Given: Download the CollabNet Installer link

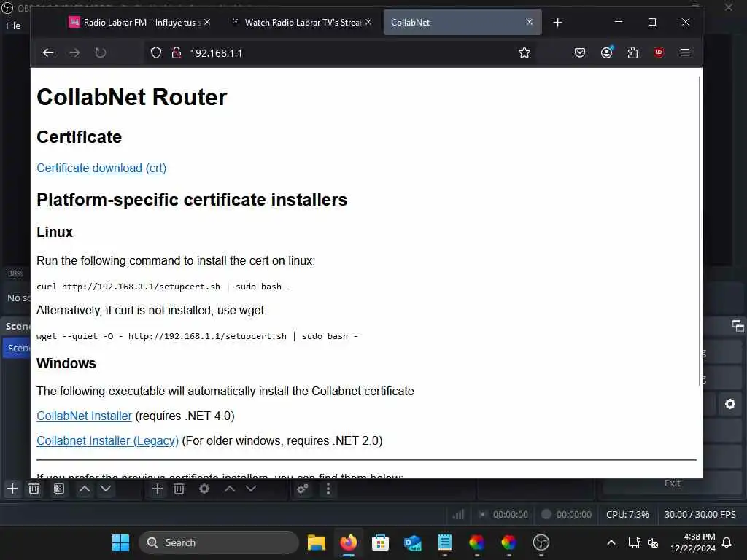Looking at the screenshot, I should tap(84, 416).
